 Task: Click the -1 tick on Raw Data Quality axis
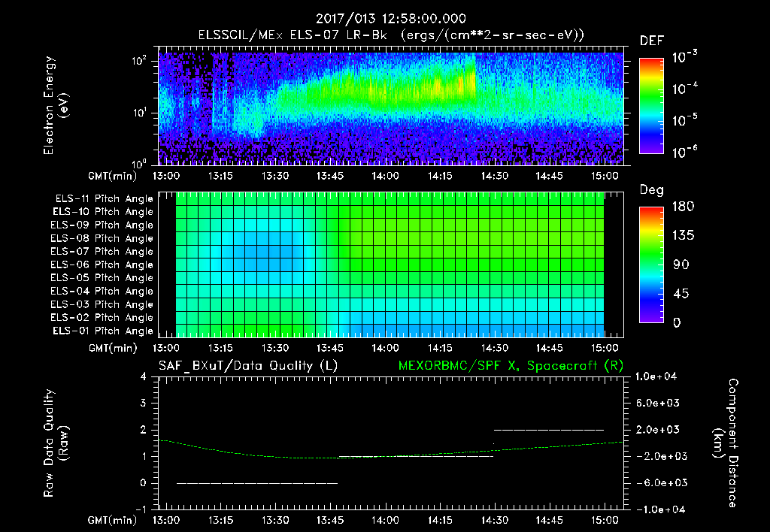tap(141, 509)
